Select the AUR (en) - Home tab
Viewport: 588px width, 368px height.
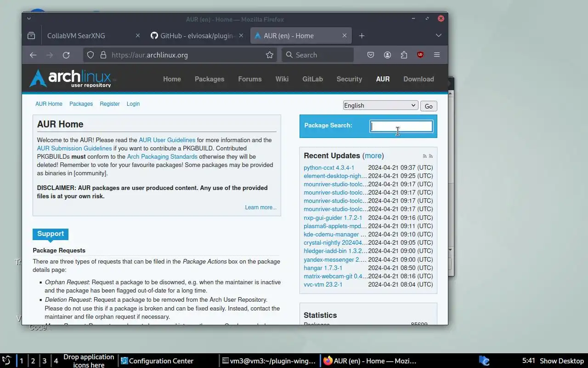[x=301, y=35]
